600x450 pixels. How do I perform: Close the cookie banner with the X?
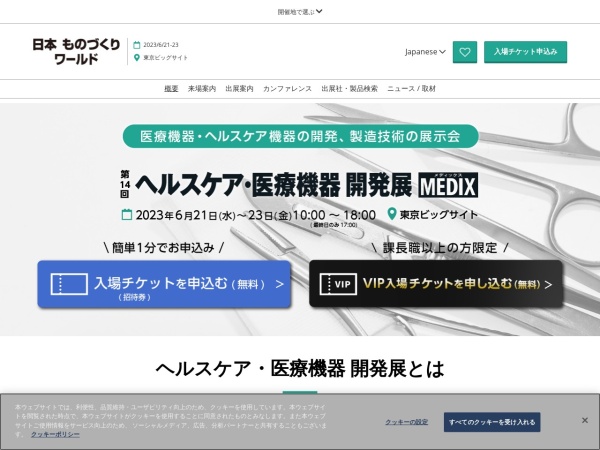click(585, 420)
